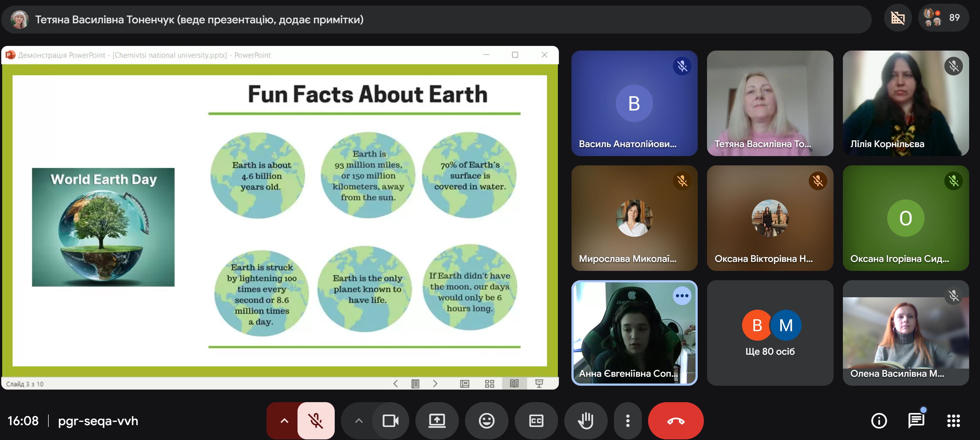Image resolution: width=980 pixels, height=440 pixels.
Task: Open meeting details info icon
Action: tap(879, 420)
